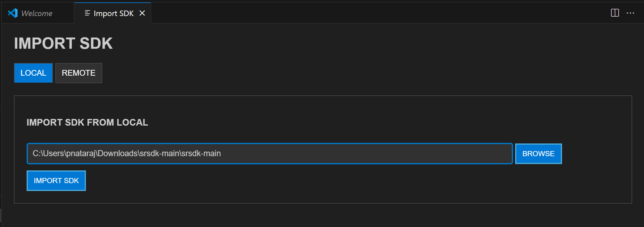The height and width of the screenshot is (227, 644).
Task: Open the More Actions ellipsis menu
Action: (630, 13)
